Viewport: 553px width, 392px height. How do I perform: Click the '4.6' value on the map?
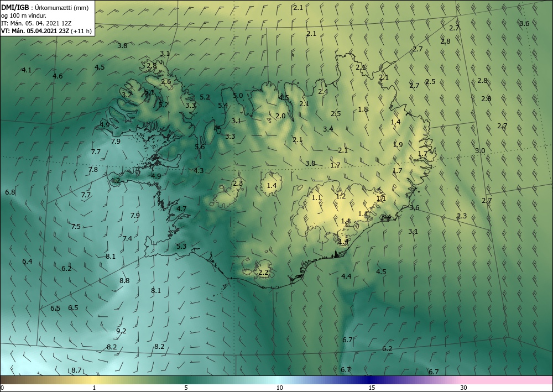pyautogui.click(x=58, y=76)
